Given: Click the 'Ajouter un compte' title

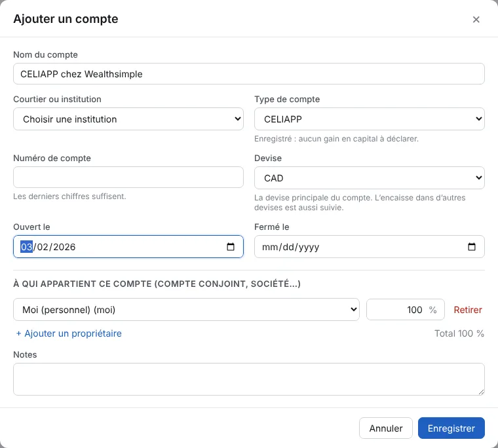Looking at the screenshot, I should 66,19.
